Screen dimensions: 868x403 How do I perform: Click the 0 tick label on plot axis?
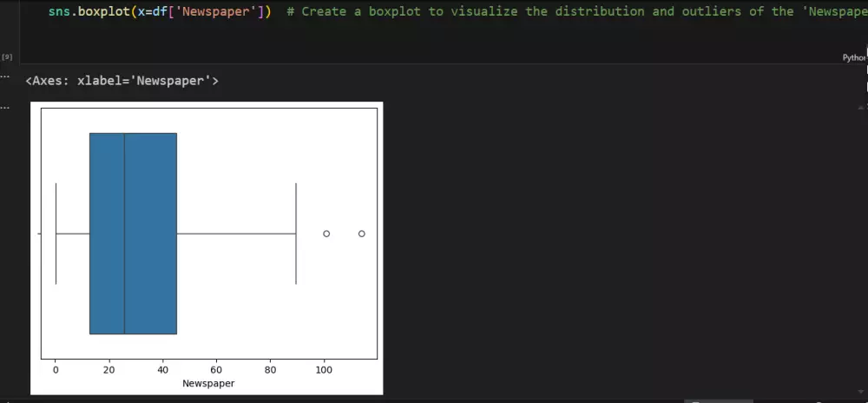56,370
